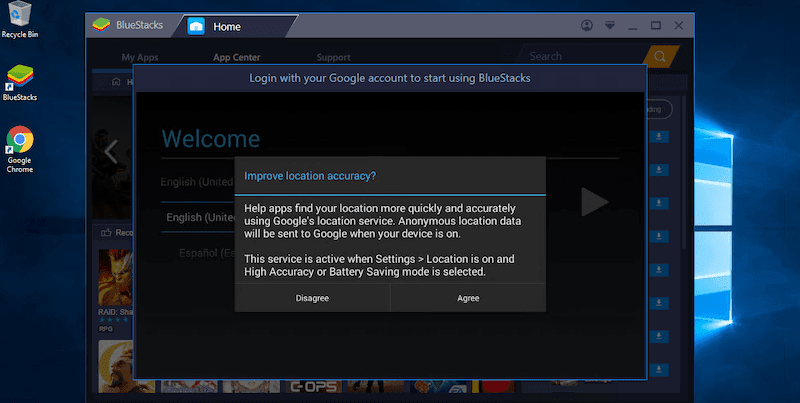Click the right arrow to continue Welcome setup

click(x=594, y=202)
